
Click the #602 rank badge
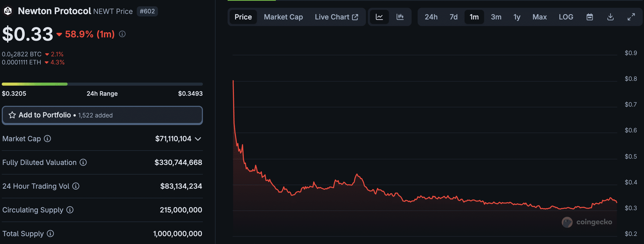(x=147, y=11)
